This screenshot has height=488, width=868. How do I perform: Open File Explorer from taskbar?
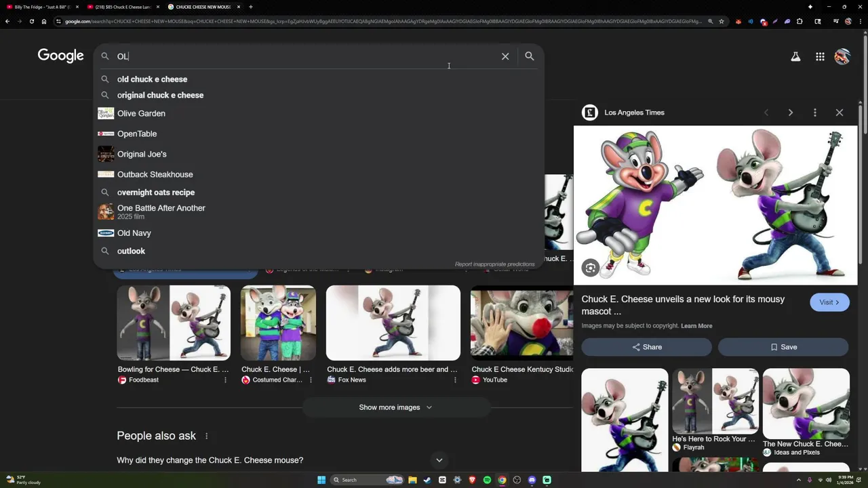(x=412, y=480)
